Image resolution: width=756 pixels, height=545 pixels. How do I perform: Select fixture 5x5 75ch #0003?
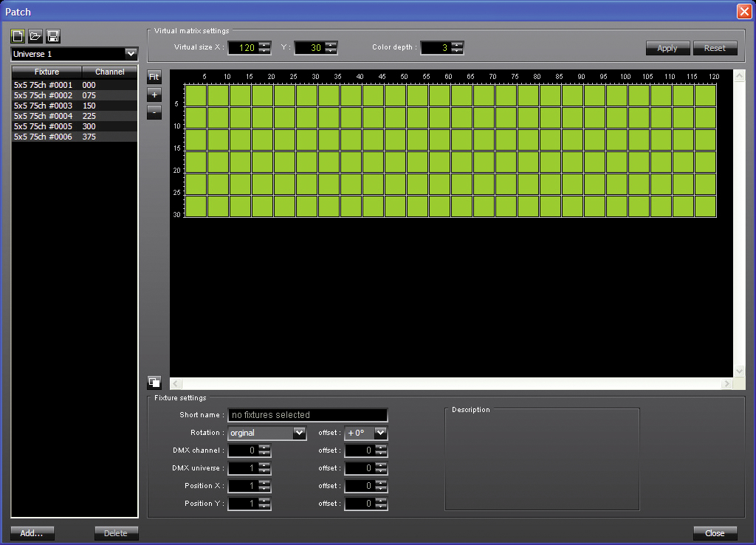point(43,106)
